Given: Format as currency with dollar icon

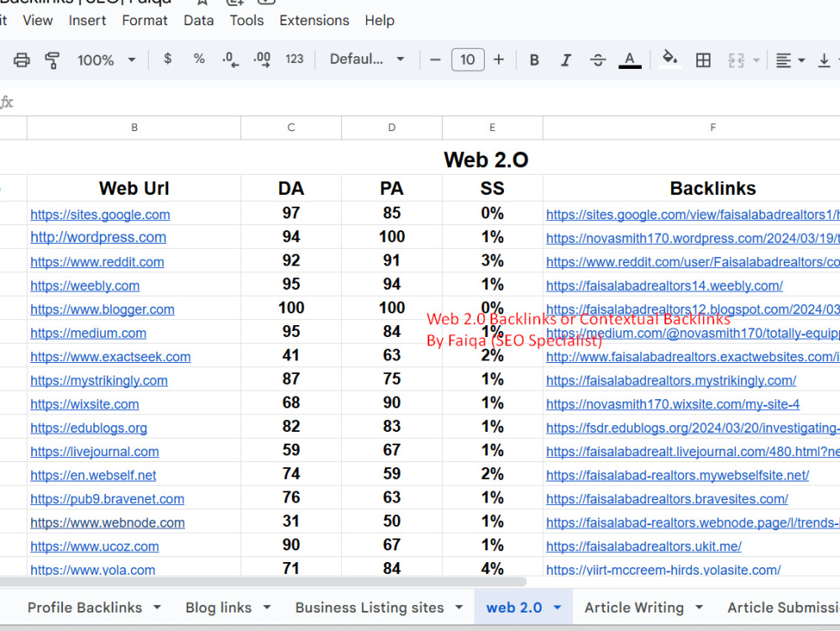Looking at the screenshot, I should tap(168, 59).
